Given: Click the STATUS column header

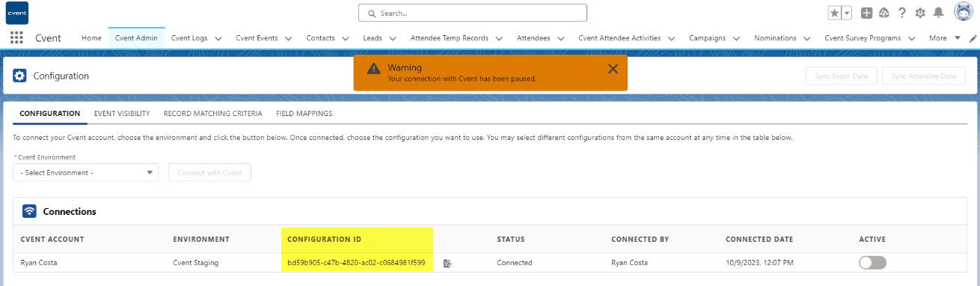Looking at the screenshot, I should [x=511, y=240].
